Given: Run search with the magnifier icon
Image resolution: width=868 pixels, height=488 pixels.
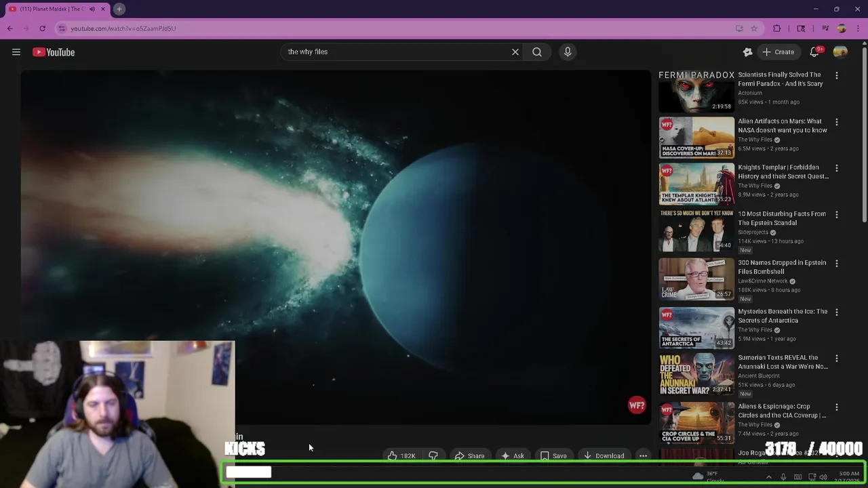Looking at the screenshot, I should tap(537, 52).
